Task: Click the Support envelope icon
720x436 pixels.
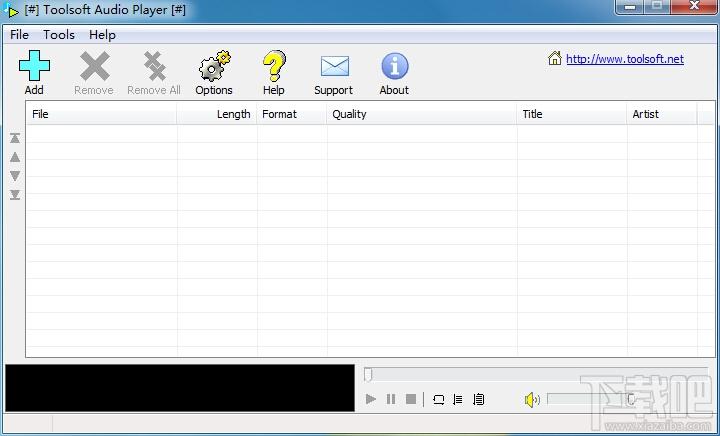Action: click(334, 66)
